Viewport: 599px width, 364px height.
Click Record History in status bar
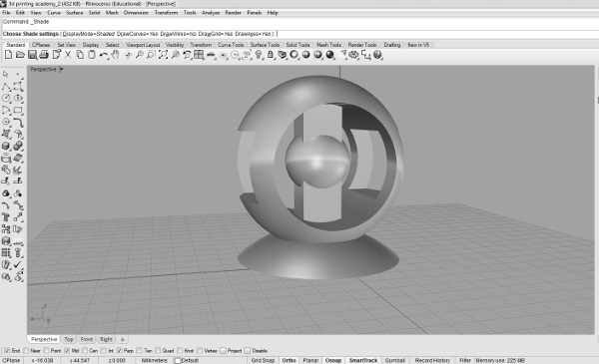coord(432,360)
